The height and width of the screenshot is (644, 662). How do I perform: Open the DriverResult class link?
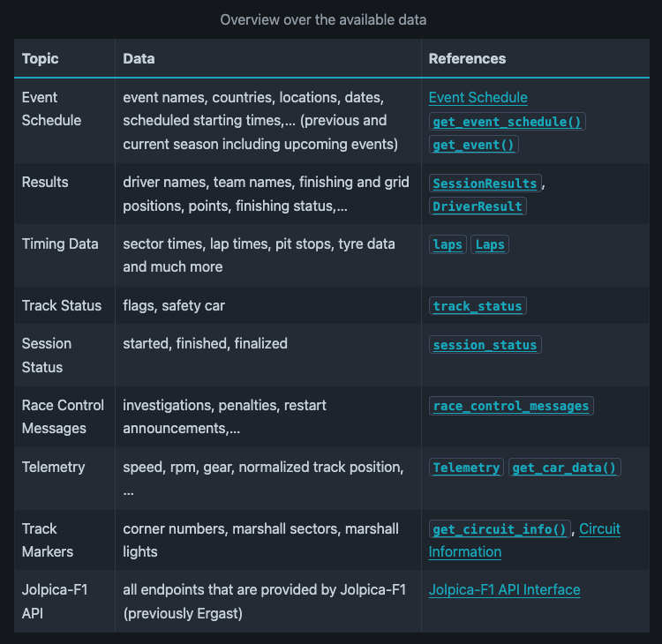click(x=478, y=206)
